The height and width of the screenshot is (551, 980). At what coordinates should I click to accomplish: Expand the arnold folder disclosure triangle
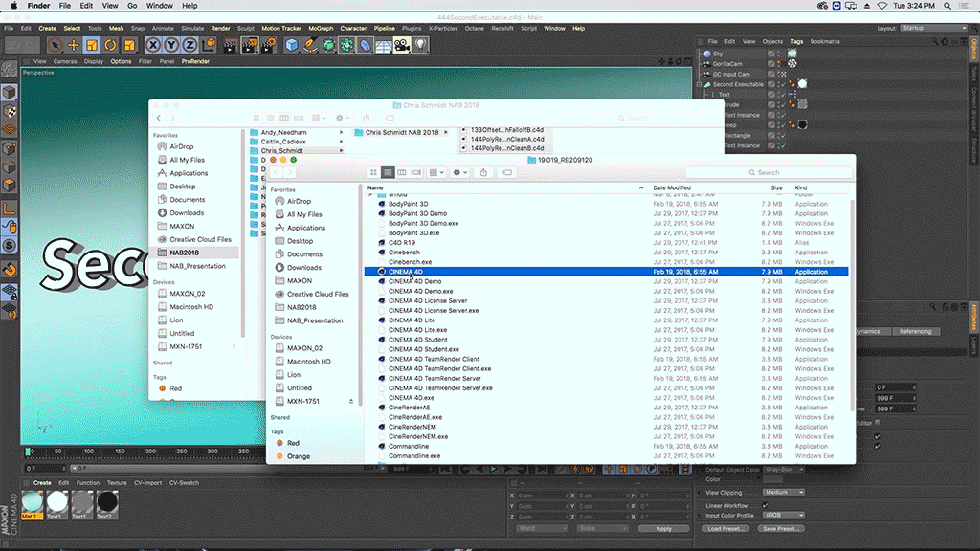pyautogui.click(x=370, y=194)
